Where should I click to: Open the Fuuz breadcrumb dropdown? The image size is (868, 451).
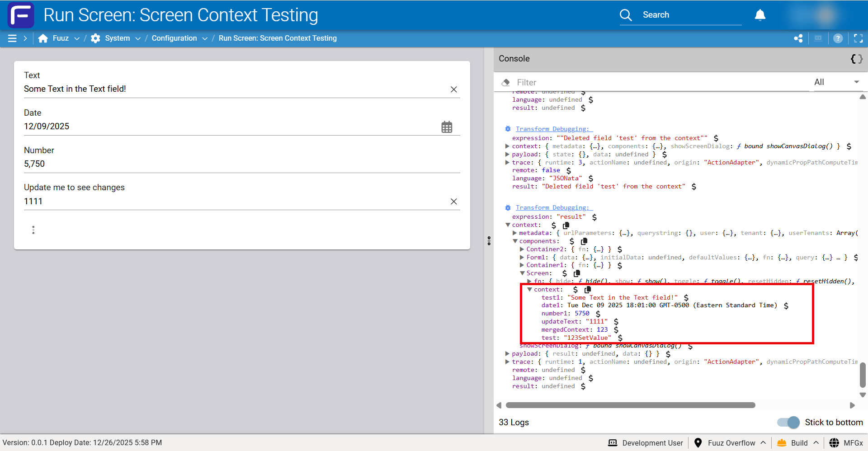click(x=77, y=38)
